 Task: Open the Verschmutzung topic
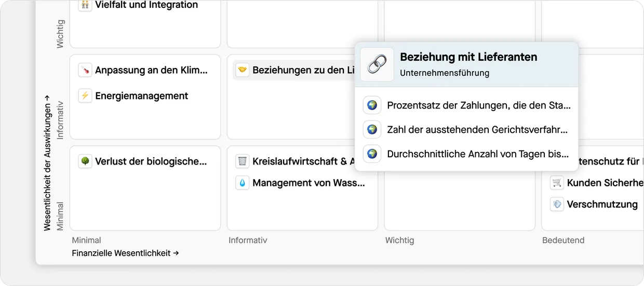pyautogui.click(x=602, y=204)
